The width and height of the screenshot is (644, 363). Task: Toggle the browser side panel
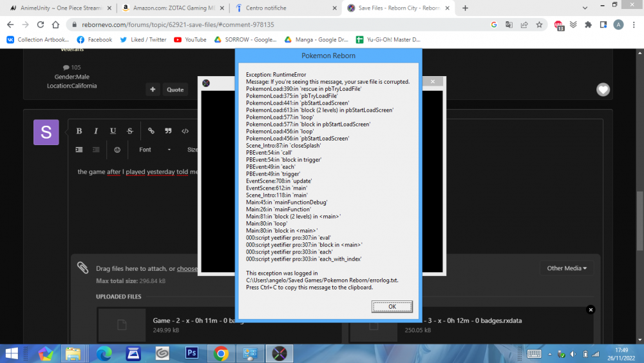603,25
